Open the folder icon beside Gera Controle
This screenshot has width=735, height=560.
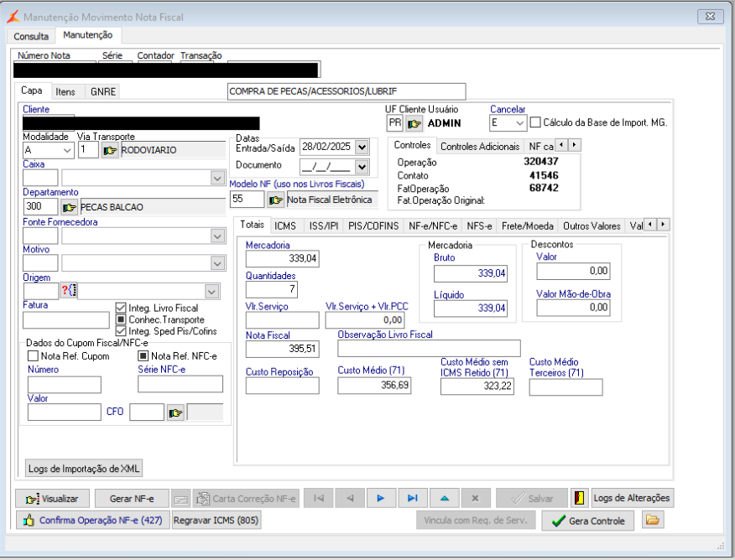pyautogui.click(x=652, y=521)
